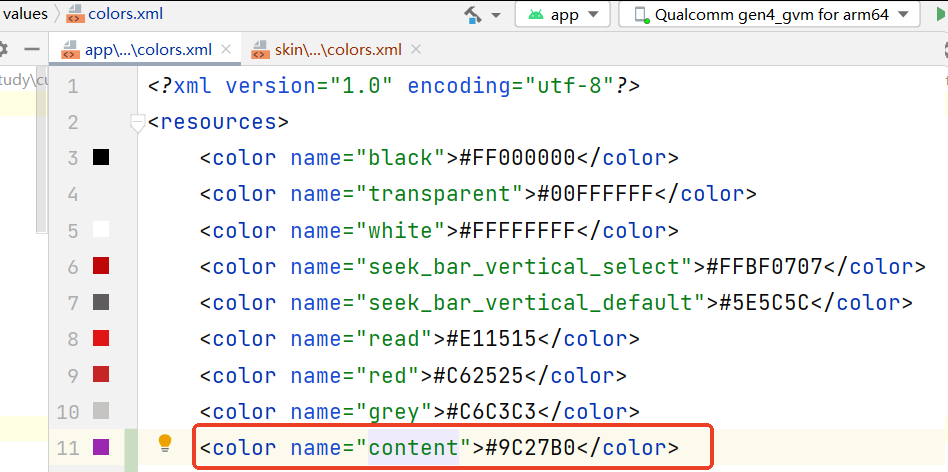This screenshot has height=472, width=948.
Task: Click the yellow lightbulb intention icon
Action: [165, 444]
